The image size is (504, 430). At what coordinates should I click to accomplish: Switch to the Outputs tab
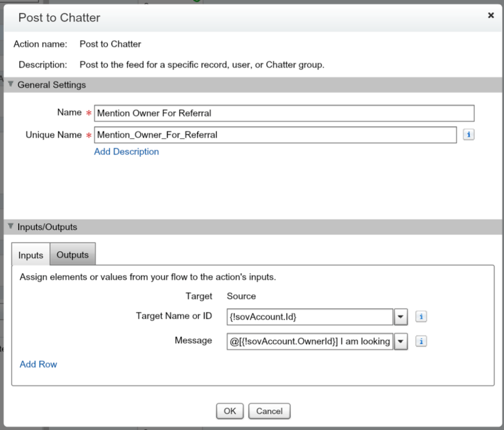click(72, 255)
